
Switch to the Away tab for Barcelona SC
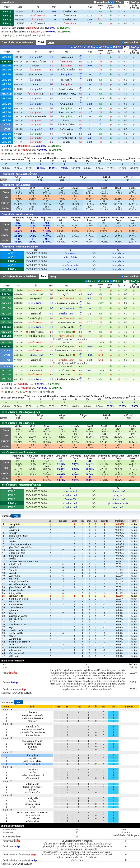(54, 276)
